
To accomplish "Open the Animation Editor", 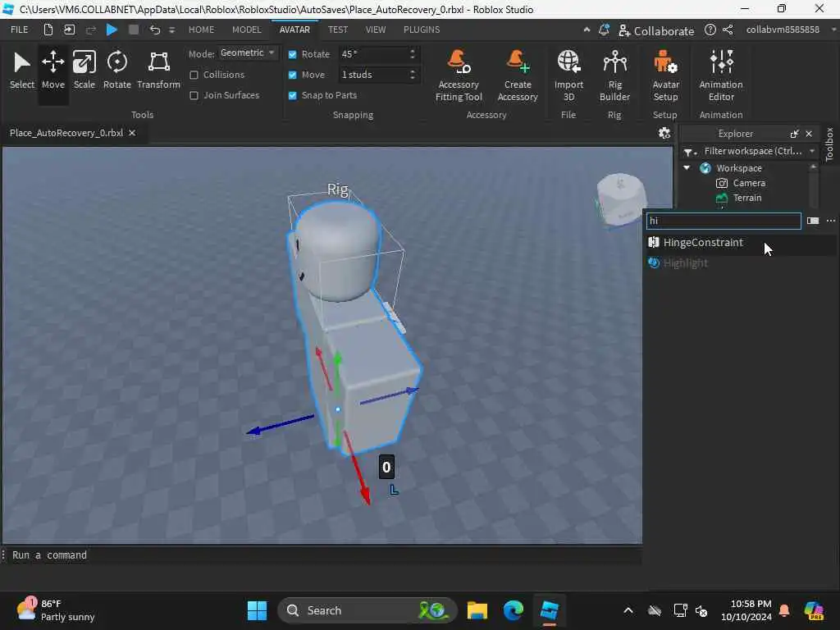I will pyautogui.click(x=721, y=75).
